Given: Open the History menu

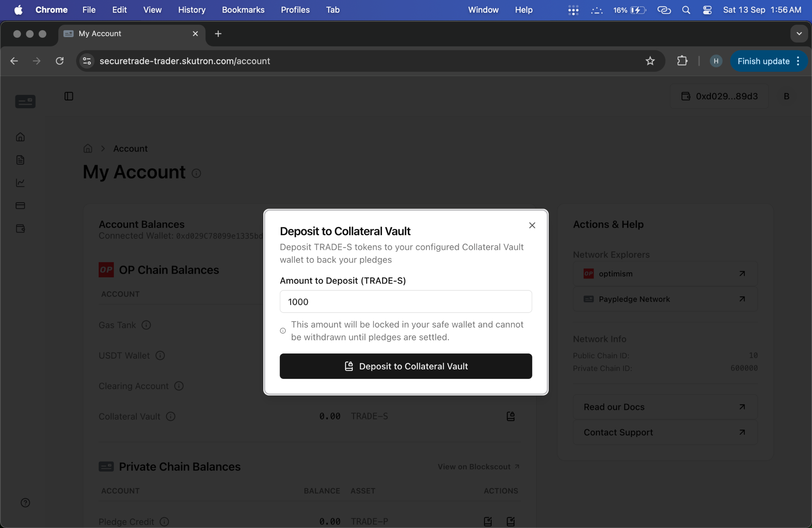Looking at the screenshot, I should click(x=192, y=10).
